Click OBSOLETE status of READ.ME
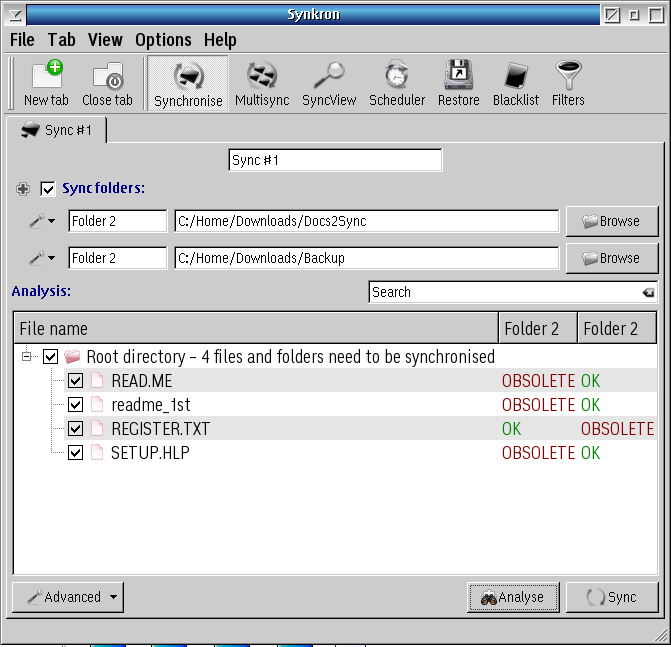The image size is (671, 647). (x=538, y=380)
